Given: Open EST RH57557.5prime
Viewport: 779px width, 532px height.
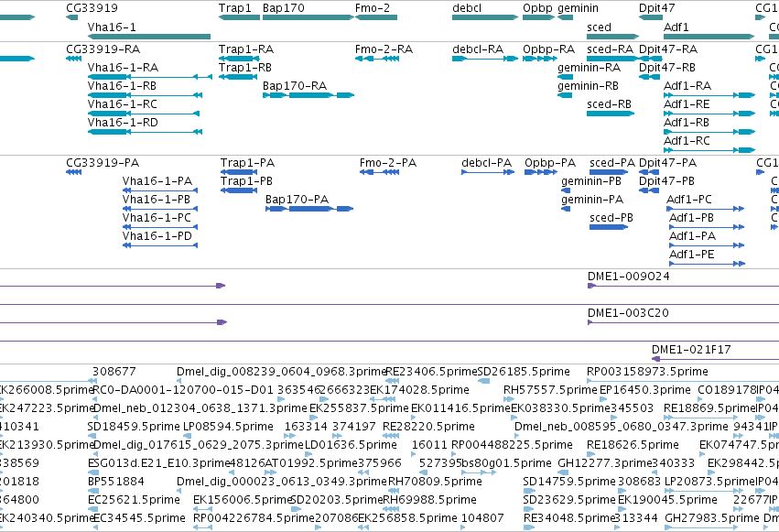Looking at the screenshot, I should click(550, 390).
